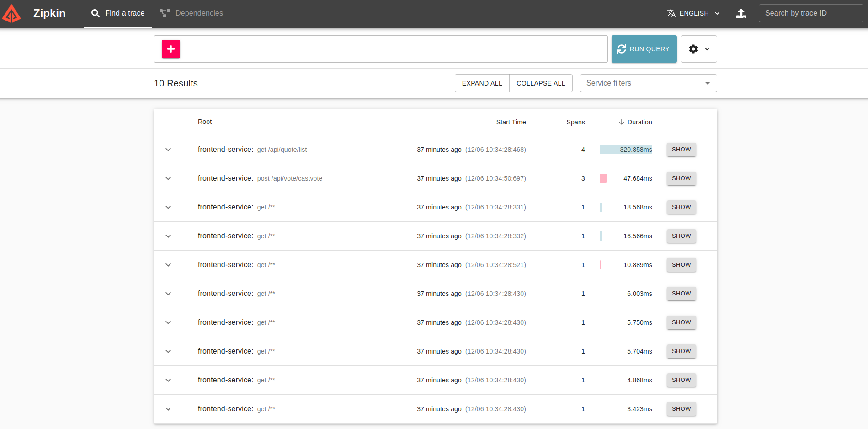This screenshot has width=868, height=429.
Task: Show the 5.750ms trace
Action: coord(681,322)
